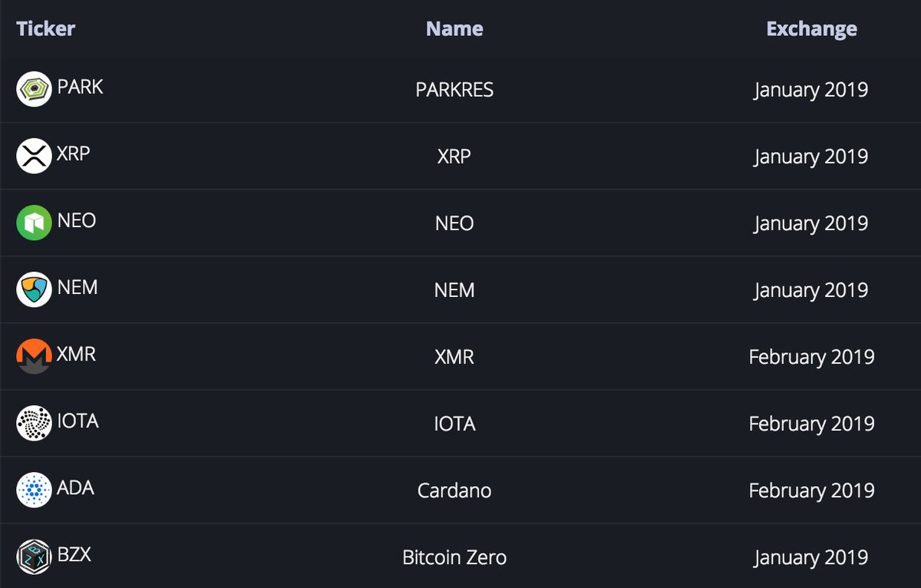Click the IOTA dotted logo icon

click(x=34, y=423)
